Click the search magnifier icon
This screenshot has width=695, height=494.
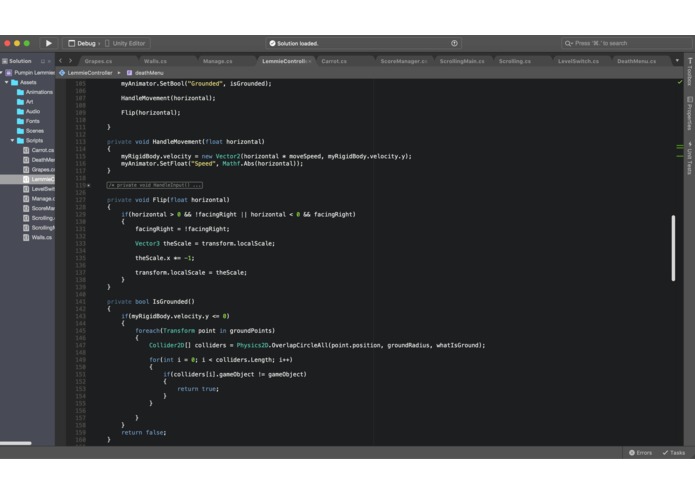tap(568, 43)
